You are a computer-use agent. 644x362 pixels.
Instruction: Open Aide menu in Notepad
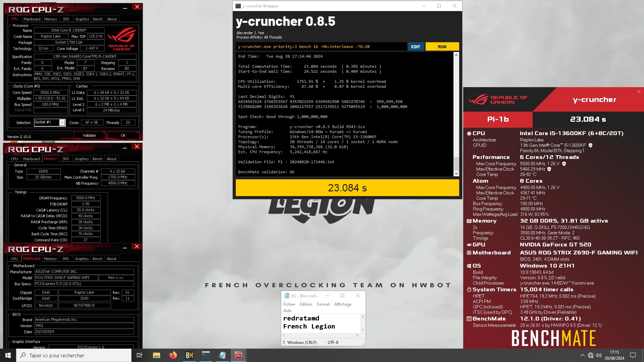point(287,311)
